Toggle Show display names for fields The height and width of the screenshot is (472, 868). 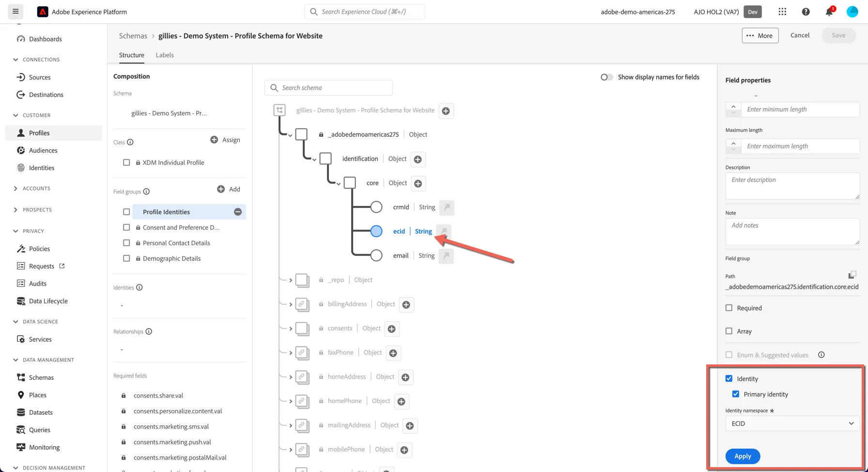[x=606, y=77]
